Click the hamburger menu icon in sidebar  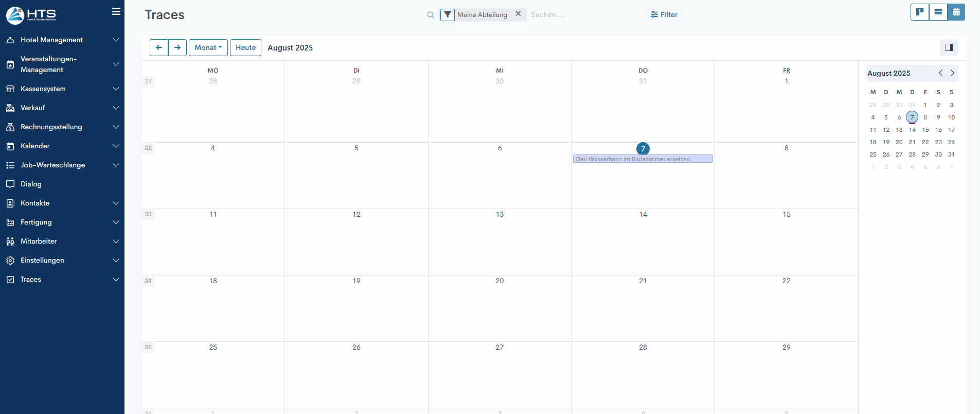(x=116, y=11)
